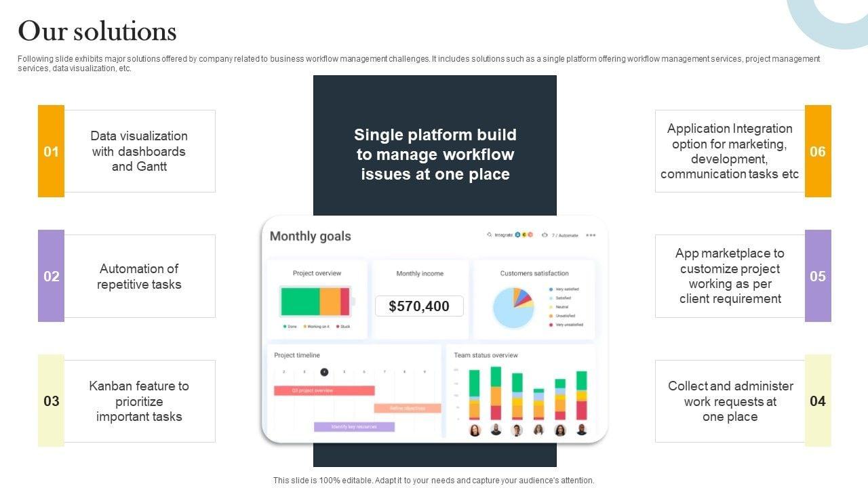Viewport: 868px width, 488px height.
Task: Click the 'Team status overview' panel heading
Action: pos(486,355)
